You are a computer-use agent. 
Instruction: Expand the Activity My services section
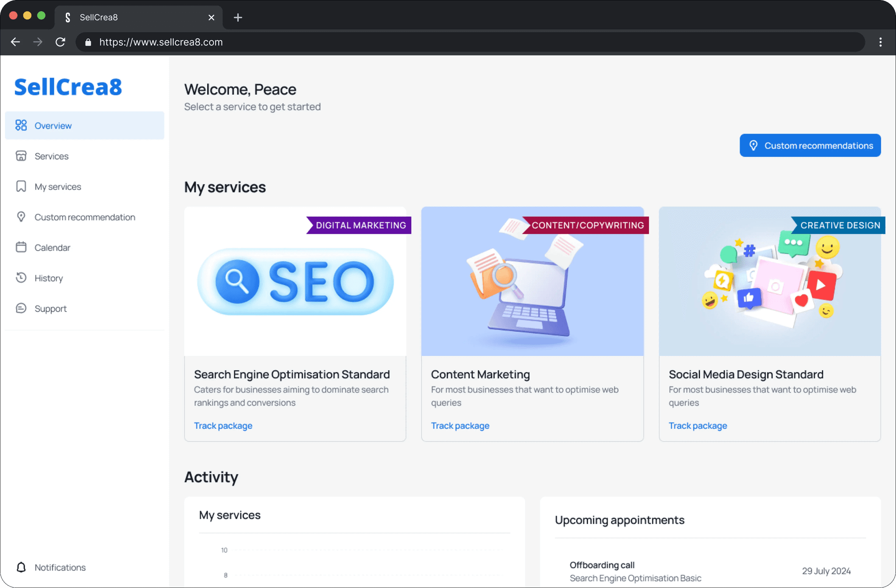[x=230, y=515]
